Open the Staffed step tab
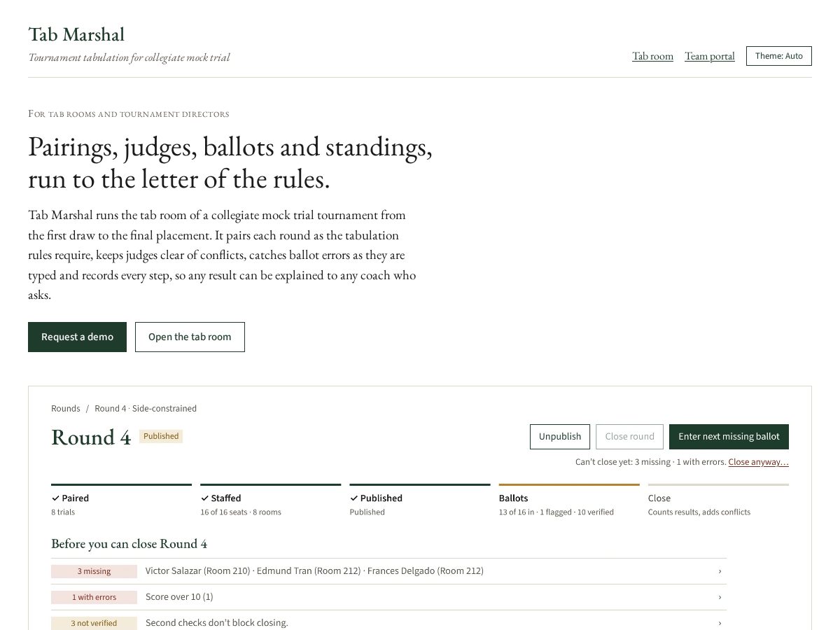 (x=270, y=500)
